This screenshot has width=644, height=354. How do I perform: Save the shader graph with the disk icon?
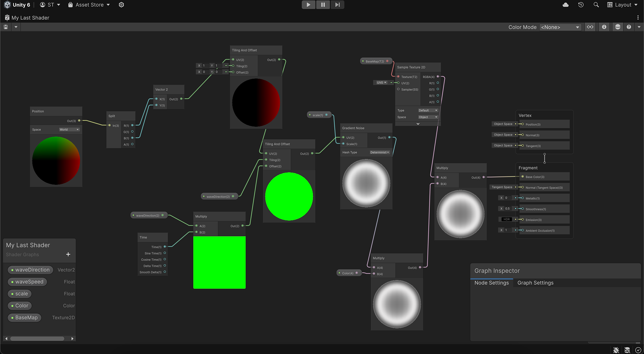(x=6, y=27)
